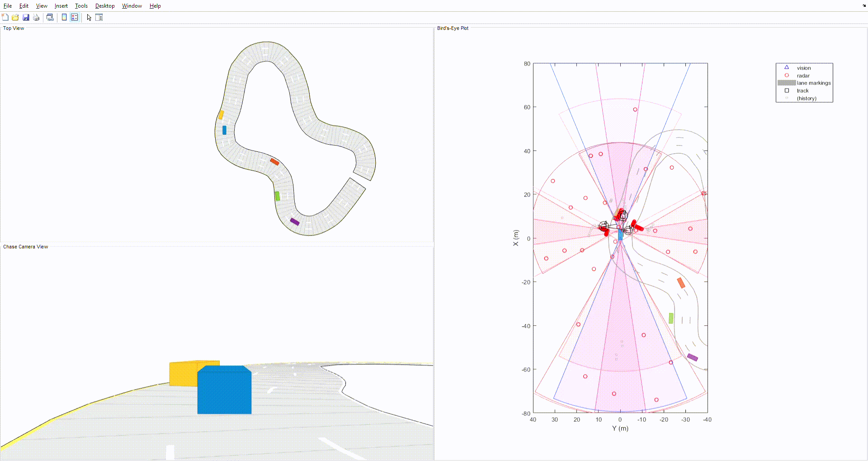This screenshot has height=461, width=868.
Task: Toggle the Insert Legend toolbar icon
Action: [x=75, y=17]
